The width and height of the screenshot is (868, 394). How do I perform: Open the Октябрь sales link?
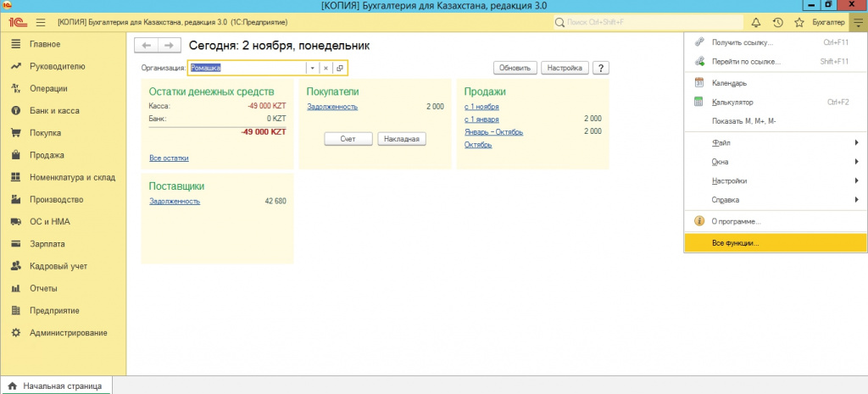478,145
